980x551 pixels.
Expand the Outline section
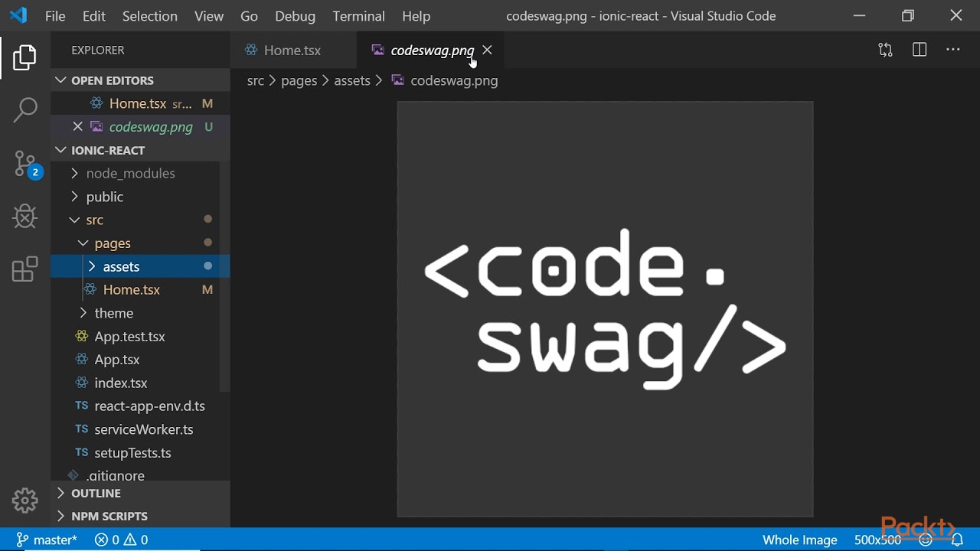140,494
